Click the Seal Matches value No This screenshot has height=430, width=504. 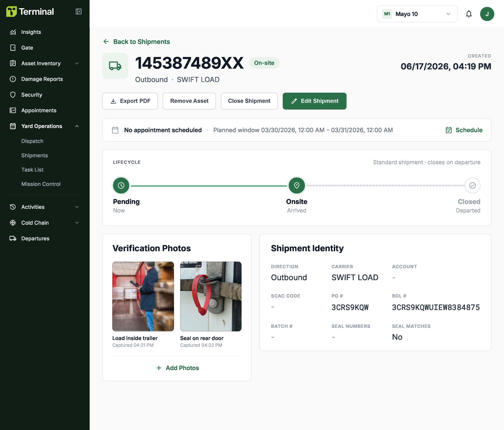coord(397,337)
